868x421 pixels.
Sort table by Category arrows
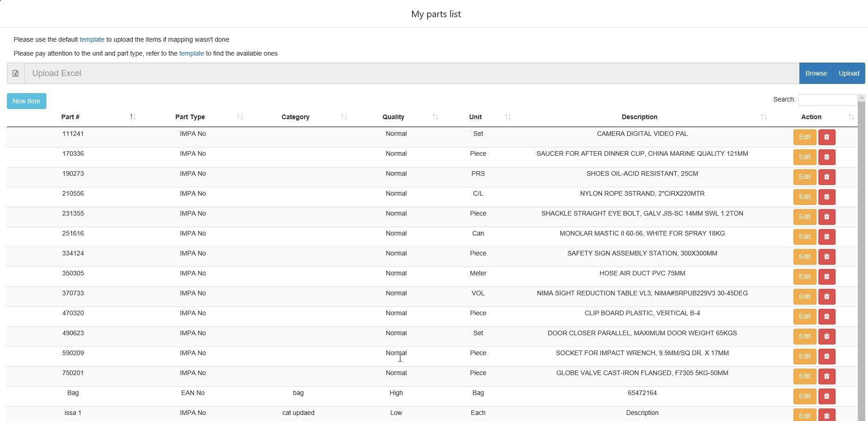[x=344, y=117]
